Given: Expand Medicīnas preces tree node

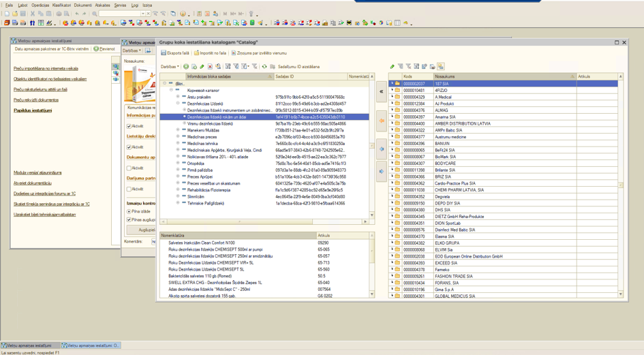Looking at the screenshot, I should click(x=178, y=137).
